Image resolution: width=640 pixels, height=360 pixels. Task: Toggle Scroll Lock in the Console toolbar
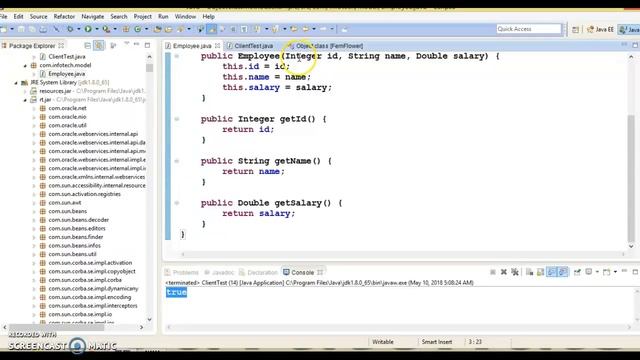(x=540, y=272)
